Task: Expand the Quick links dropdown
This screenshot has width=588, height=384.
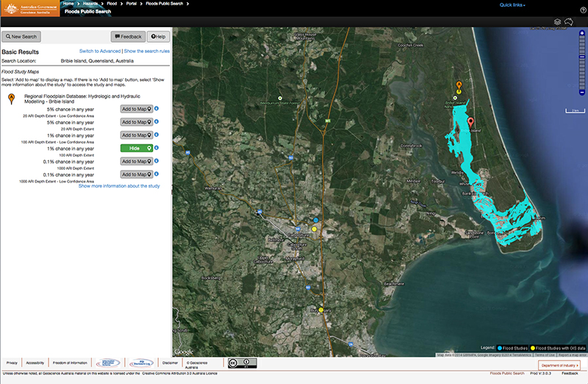Action: click(512, 4)
